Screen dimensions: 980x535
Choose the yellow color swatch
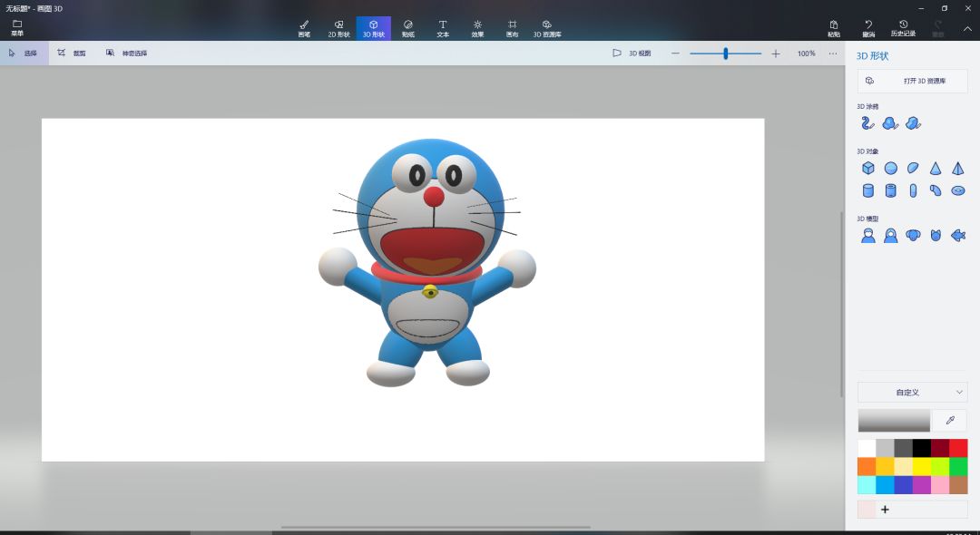click(x=921, y=466)
